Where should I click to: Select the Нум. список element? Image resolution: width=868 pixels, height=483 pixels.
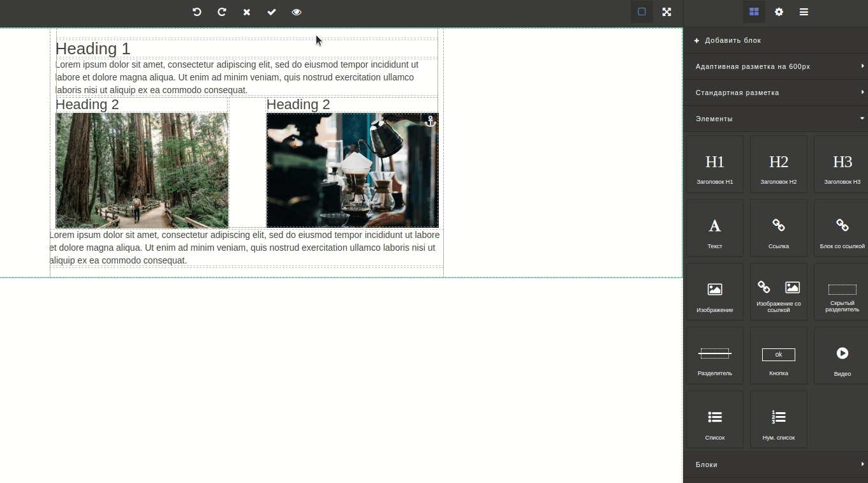(779, 419)
